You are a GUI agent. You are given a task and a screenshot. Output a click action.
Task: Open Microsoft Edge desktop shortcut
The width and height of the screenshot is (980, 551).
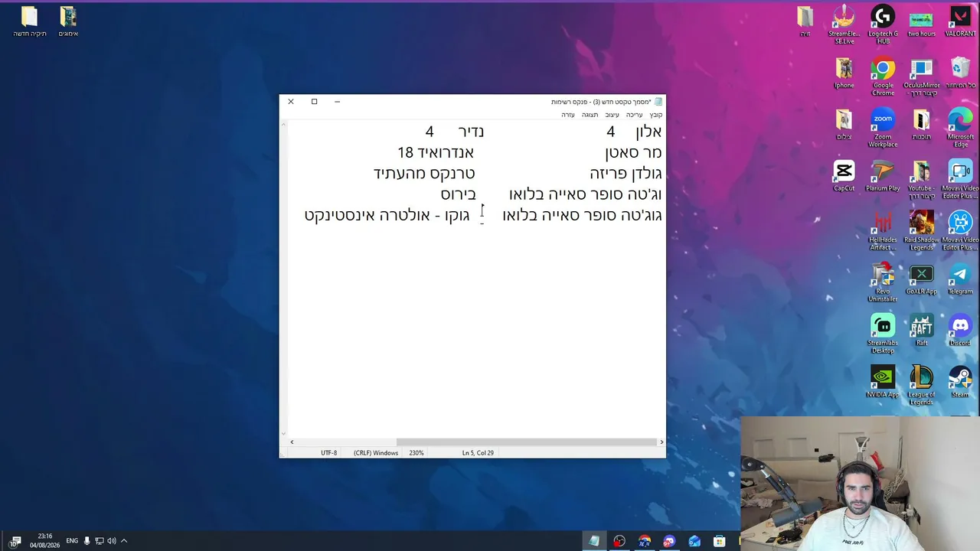pos(960,128)
